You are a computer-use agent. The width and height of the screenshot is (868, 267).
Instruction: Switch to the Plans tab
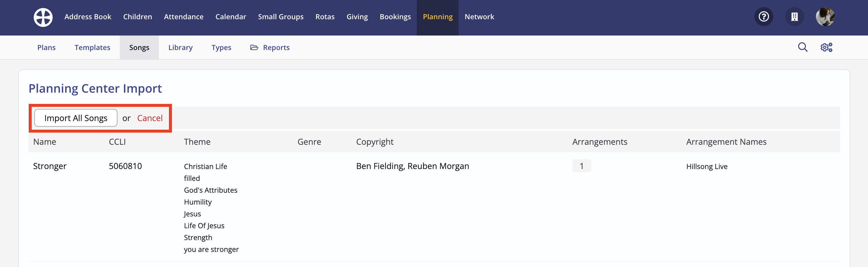point(46,48)
